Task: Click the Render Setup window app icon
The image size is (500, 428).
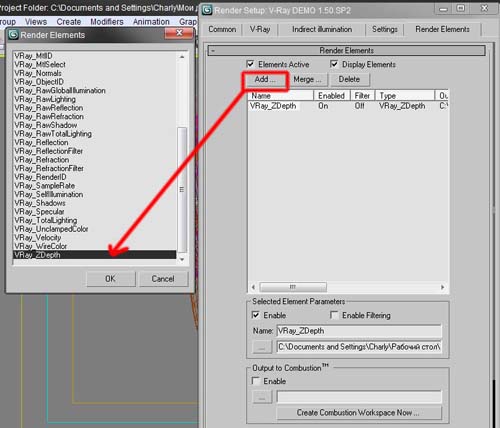Action: click(207, 10)
